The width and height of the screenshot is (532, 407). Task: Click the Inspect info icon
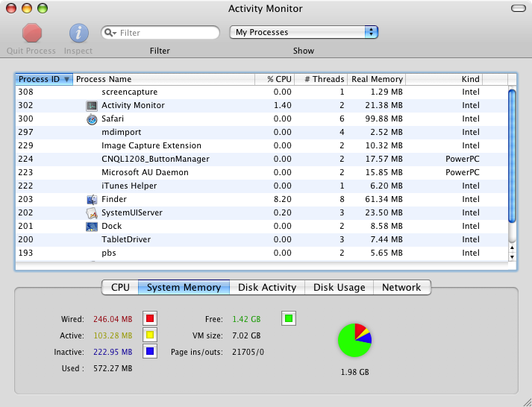point(78,33)
